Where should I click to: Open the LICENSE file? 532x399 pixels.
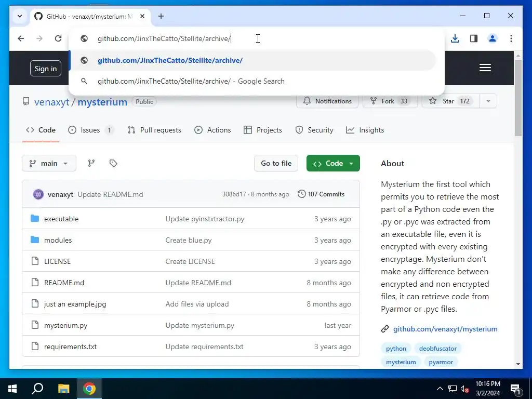pyautogui.click(x=57, y=261)
